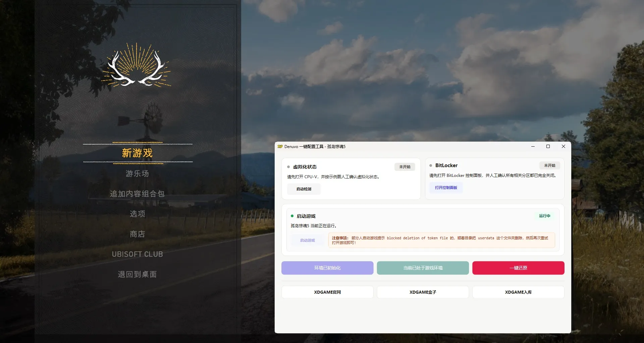Click the green dot next to 启动游戏
The image size is (644, 343).
291,216
